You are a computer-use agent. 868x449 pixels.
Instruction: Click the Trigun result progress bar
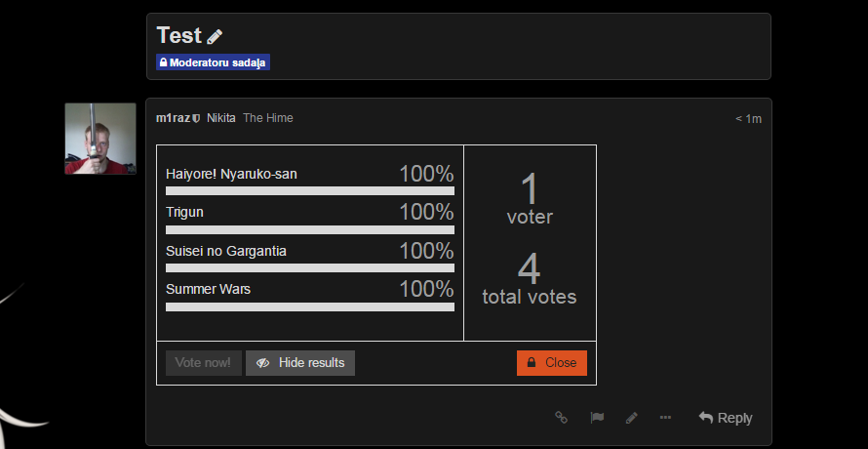(310, 229)
